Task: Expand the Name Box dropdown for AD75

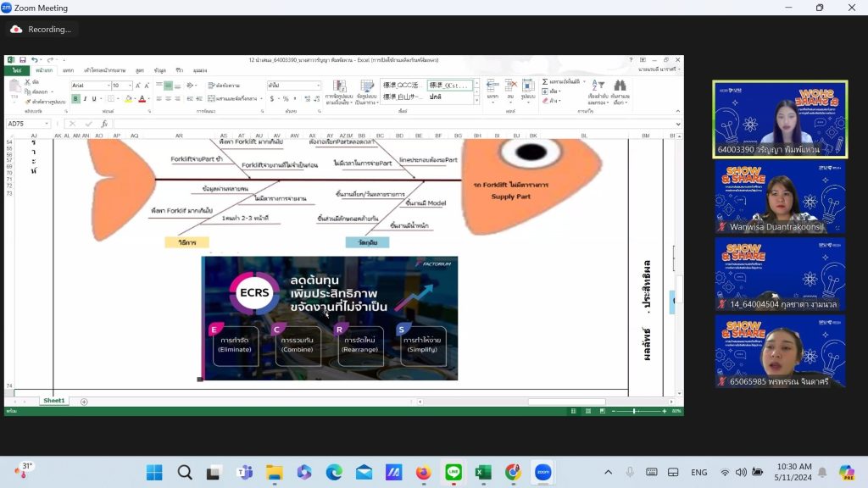Action: [x=47, y=124]
